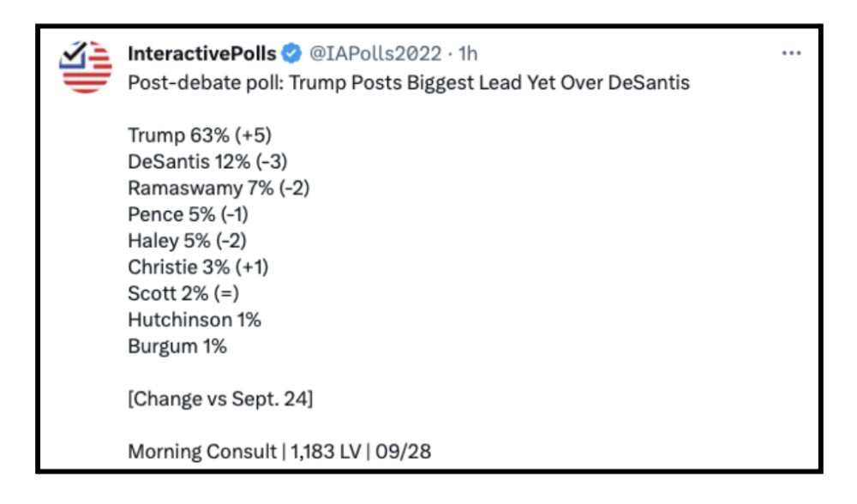Click the Morning Consult source text
Image resolution: width=857 pixels, height=504 pixels.
(202, 451)
